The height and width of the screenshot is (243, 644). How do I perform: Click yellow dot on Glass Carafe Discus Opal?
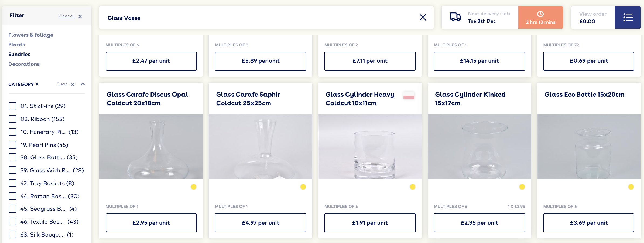[193, 187]
